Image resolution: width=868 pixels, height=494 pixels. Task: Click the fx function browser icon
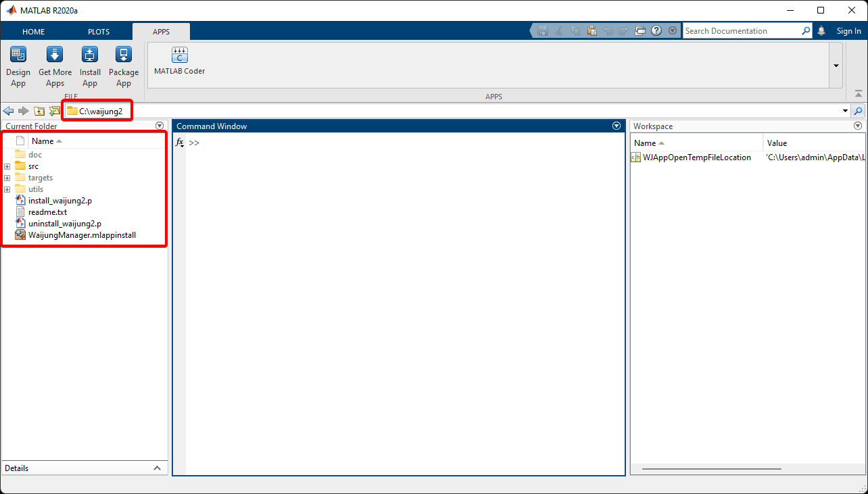(x=179, y=143)
